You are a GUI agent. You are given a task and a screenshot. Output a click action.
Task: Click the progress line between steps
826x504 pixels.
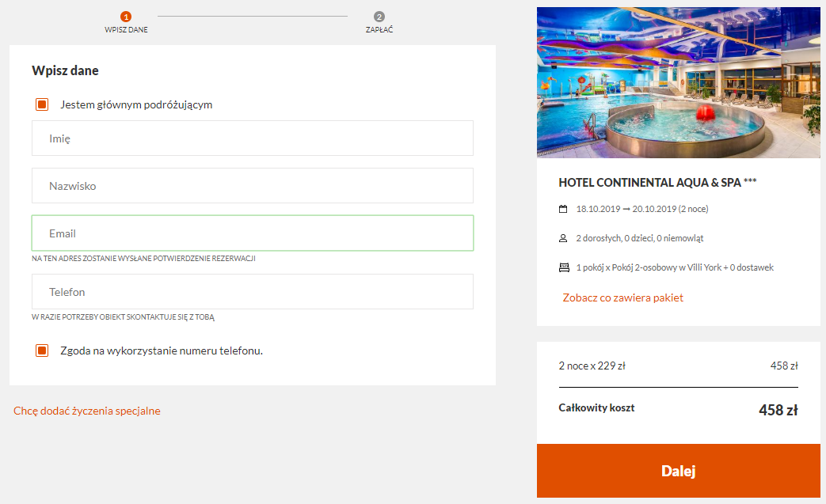253,17
